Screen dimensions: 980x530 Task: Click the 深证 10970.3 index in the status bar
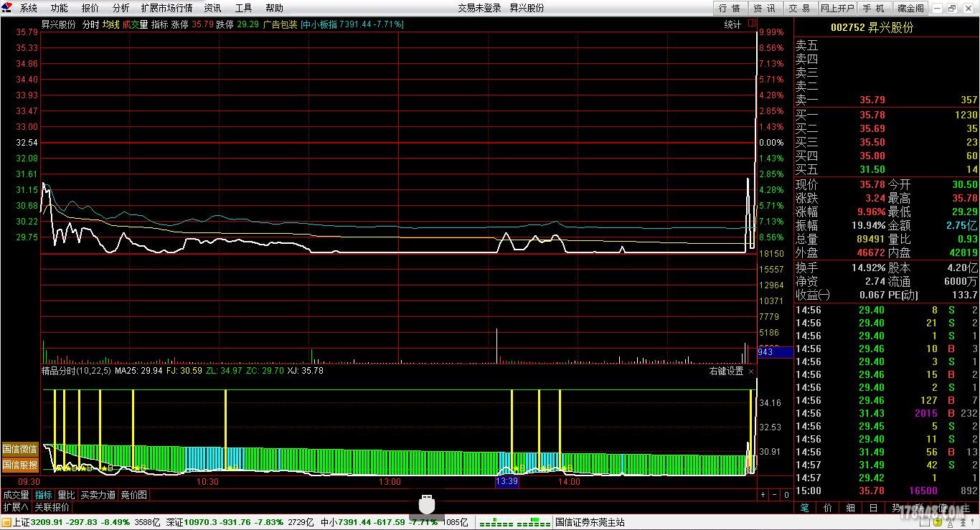226,522
